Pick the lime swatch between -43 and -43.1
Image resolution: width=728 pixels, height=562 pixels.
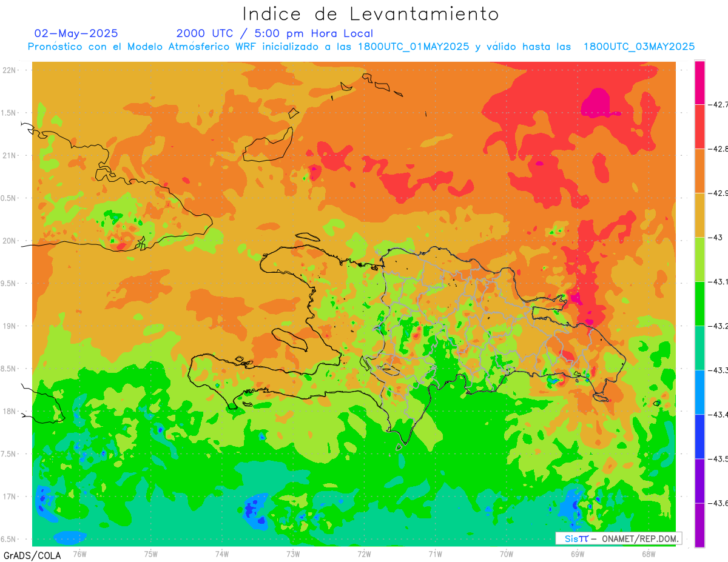pos(699,259)
